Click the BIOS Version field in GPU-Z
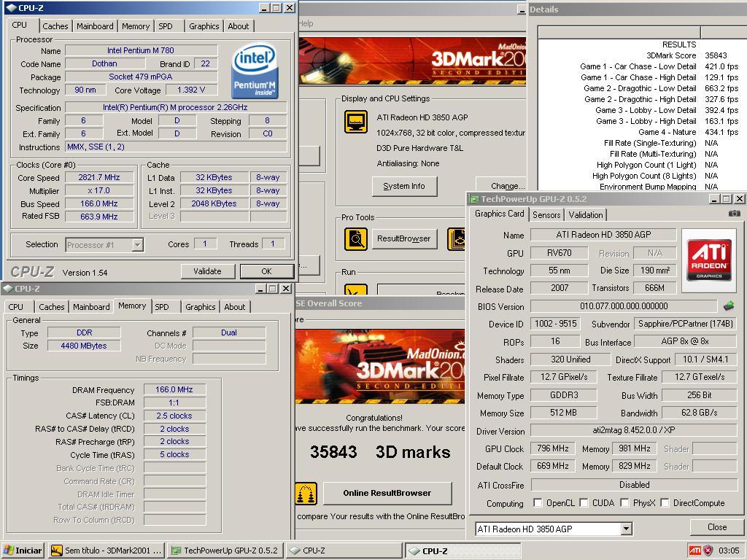The height and width of the screenshot is (560, 747). [x=624, y=306]
